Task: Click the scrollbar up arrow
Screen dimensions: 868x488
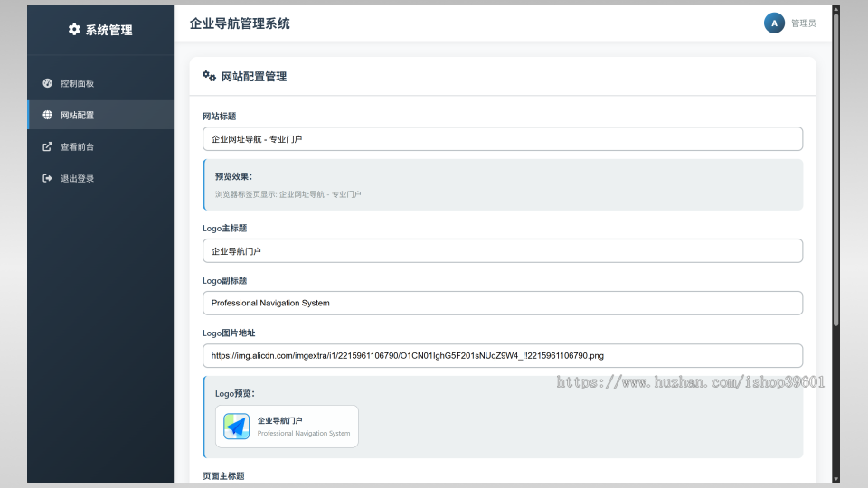Action: 835,8
